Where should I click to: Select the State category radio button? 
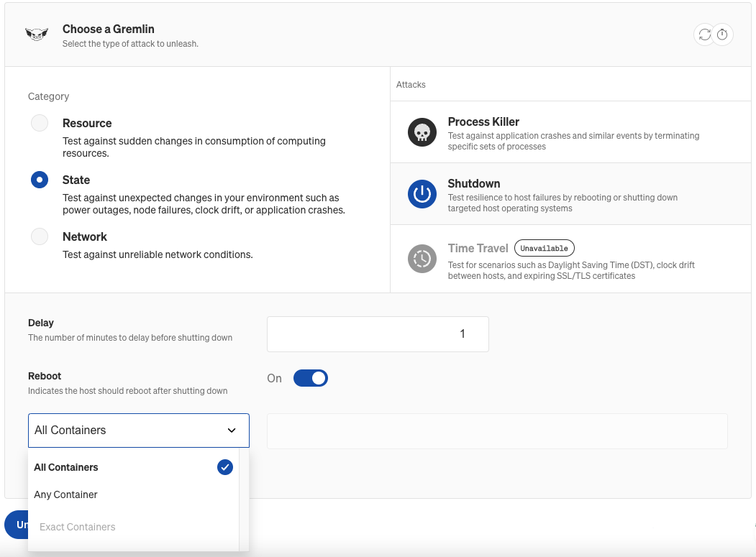[40, 179]
